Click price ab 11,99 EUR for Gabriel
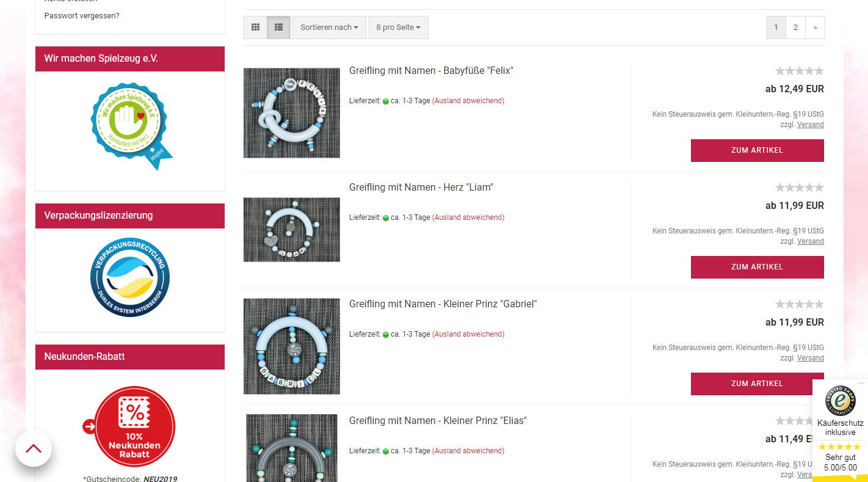Image resolution: width=868 pixels, height=482 pixels. click(794, 323)
